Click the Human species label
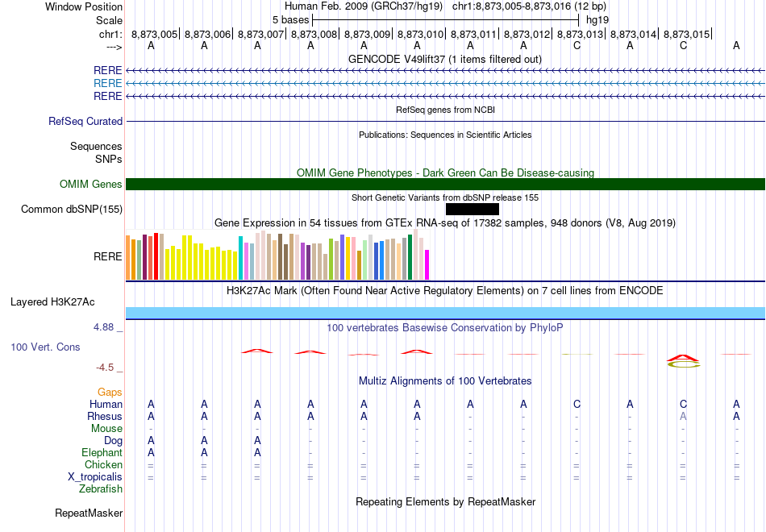Viewport: 766px width, 532px height. (x=106, y=404)
